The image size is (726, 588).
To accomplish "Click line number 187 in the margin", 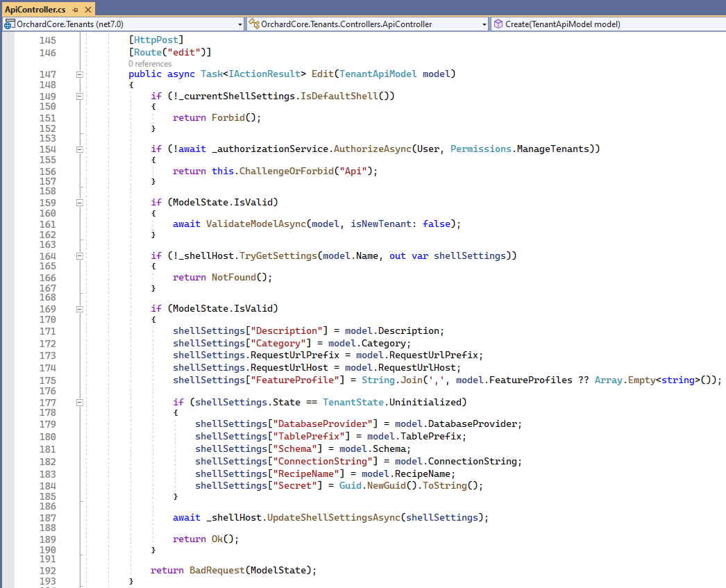I will 48,518.
